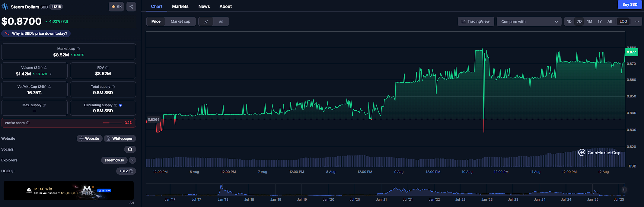The height and width of the screenshot is (207, 644).
Task: Set chart range to 1Y
Action: 600,21
